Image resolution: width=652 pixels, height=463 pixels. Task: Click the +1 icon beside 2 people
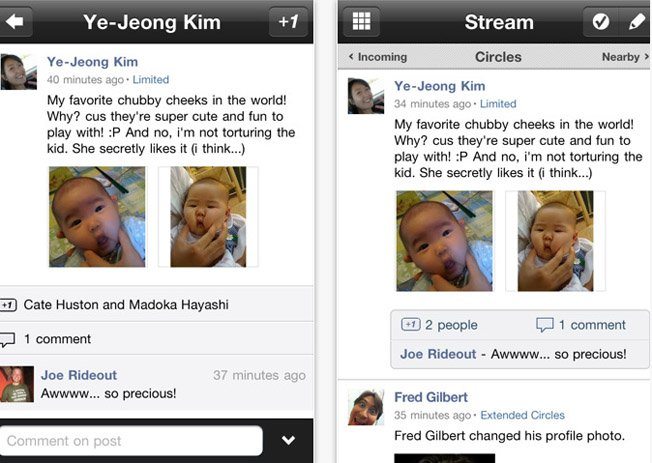click(x=410, y=325)
